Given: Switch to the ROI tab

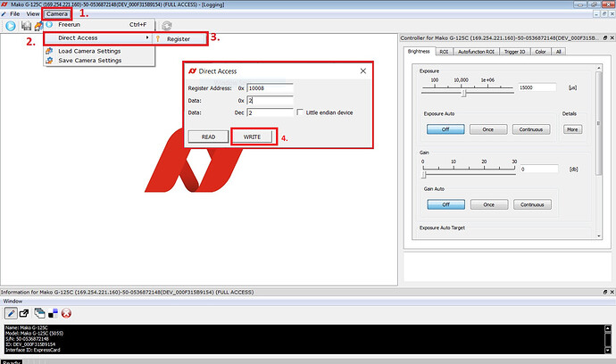Looking at the screenshot, I should point(444,52).
